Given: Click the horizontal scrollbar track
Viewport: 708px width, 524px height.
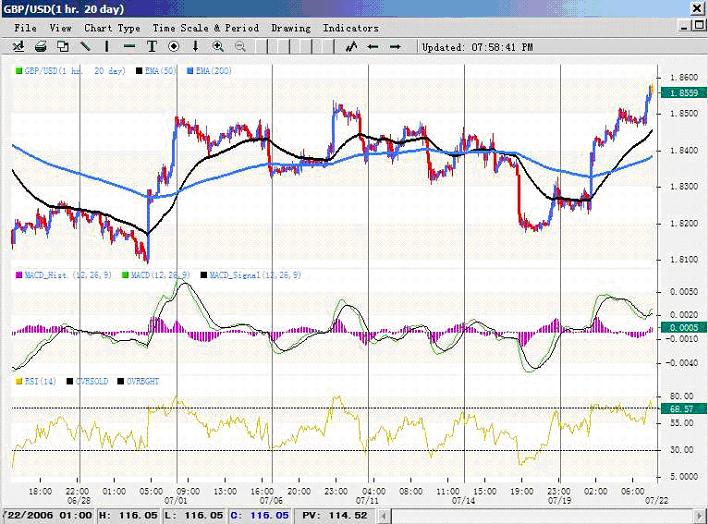Looking at the screenshot, I should pos(541,515).
